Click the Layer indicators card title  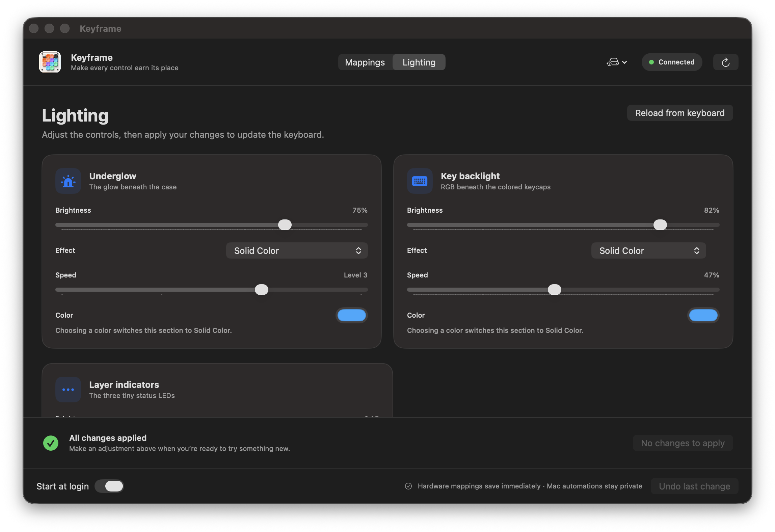click(124, 384)
